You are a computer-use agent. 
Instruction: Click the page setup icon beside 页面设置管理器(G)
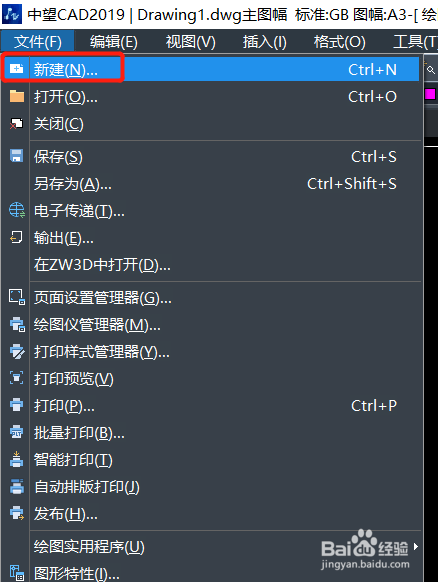17,297
